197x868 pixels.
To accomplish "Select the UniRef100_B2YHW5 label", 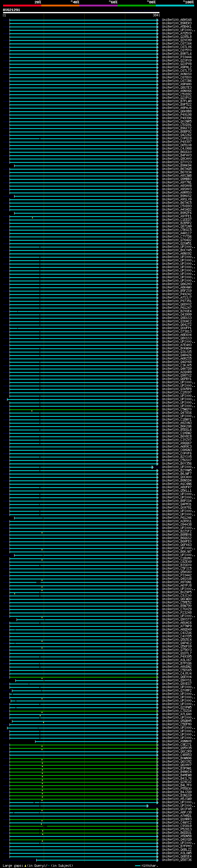I will 176,470.
